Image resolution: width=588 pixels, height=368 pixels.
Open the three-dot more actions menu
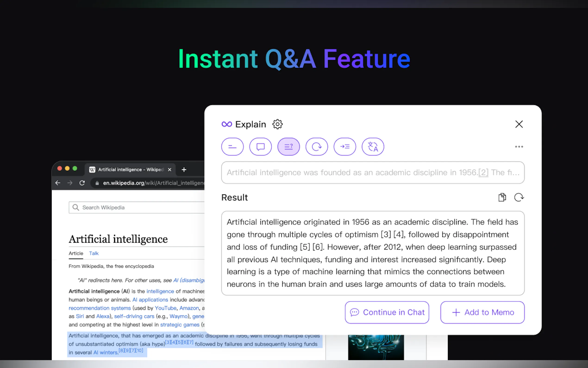click(519, 146)
